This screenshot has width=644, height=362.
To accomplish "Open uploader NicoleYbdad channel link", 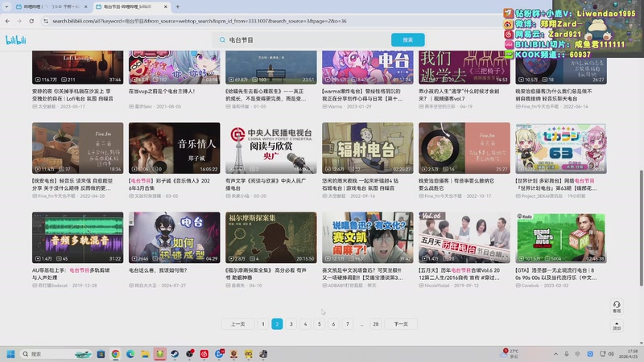I will click(x=437, y=286).
